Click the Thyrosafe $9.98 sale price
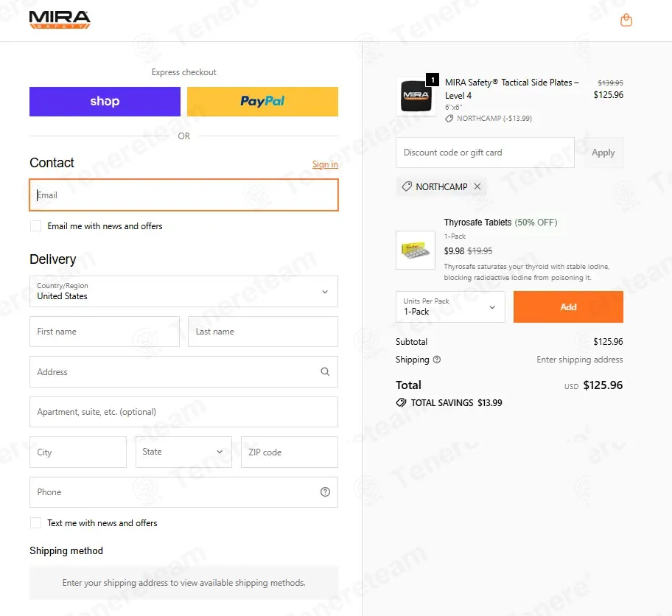The height and width of the screenshot is (616, 672). (x=454, y=251)
